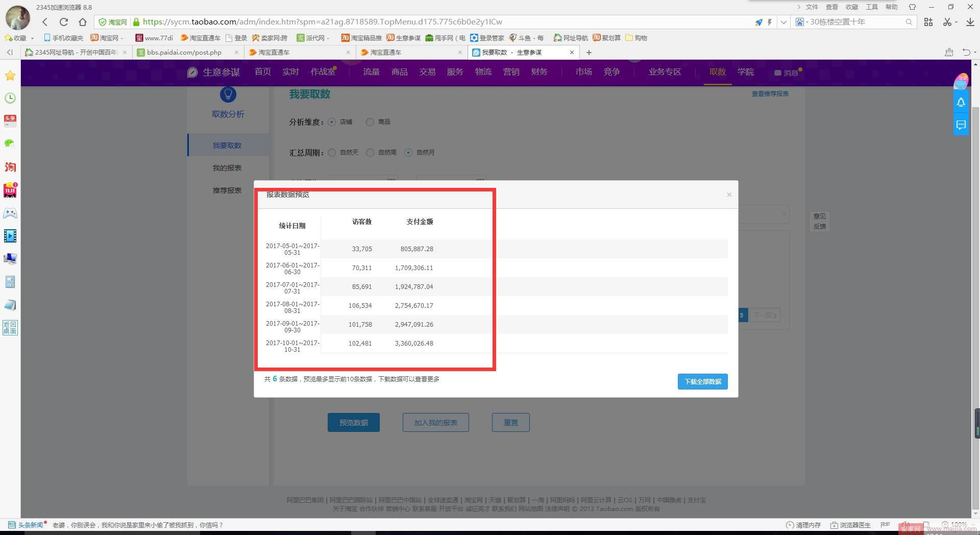Expand the address bar dropdown arrow

tap(783, 22)
